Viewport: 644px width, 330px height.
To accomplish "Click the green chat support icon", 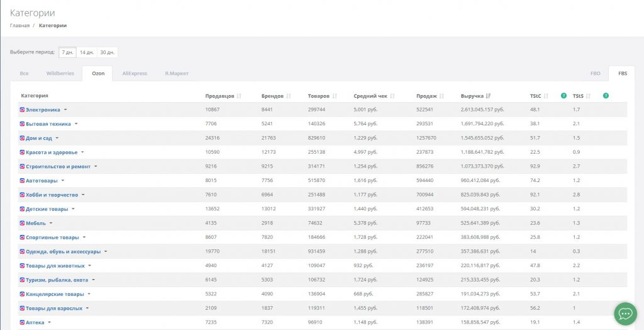I will 625,313.
